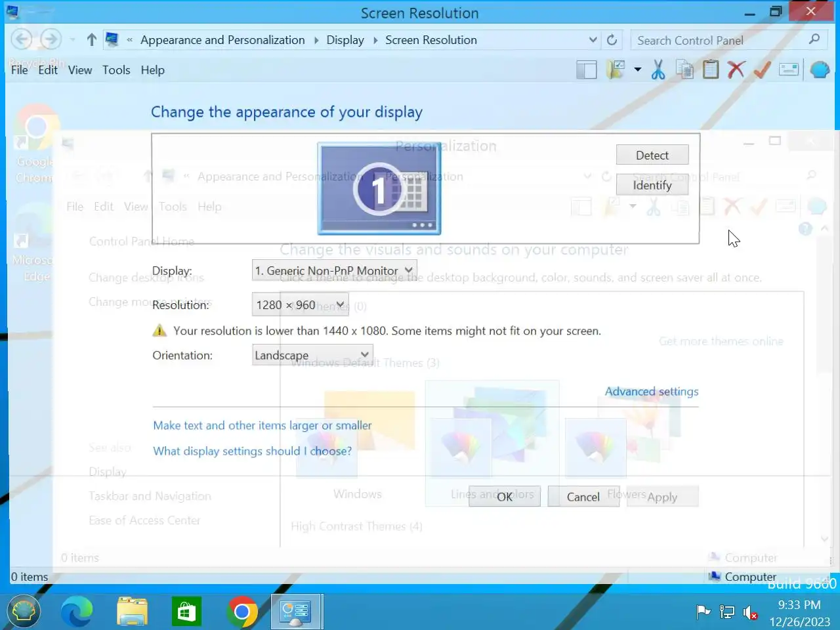Open the Edit menu

(48, 70)
